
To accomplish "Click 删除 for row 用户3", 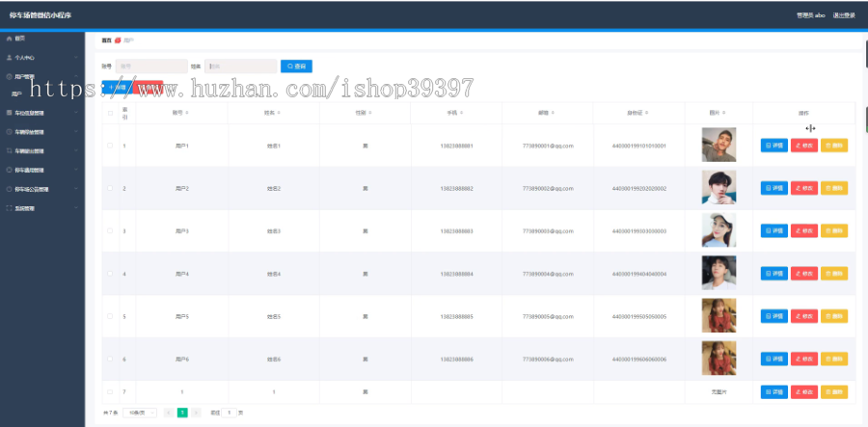I will 834,230.
